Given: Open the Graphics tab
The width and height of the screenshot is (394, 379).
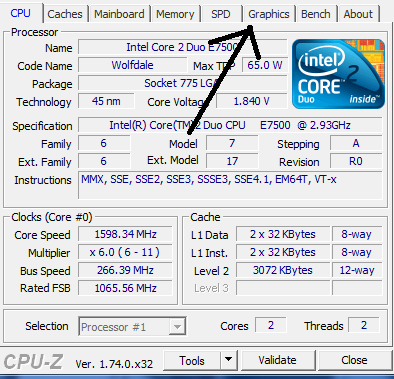Looking at the screenshot, I should pos(269,14).
